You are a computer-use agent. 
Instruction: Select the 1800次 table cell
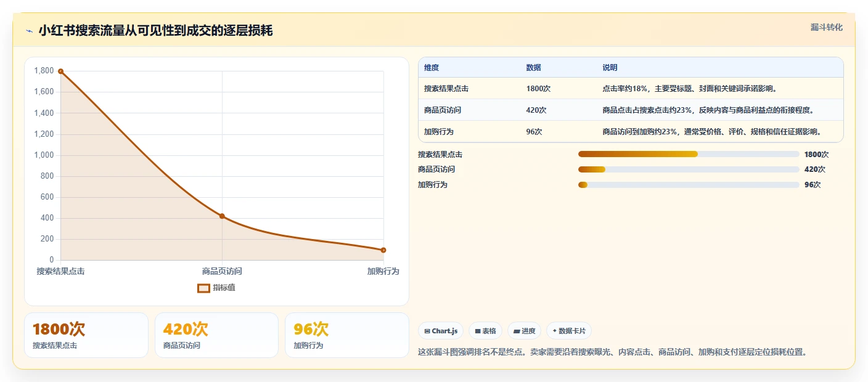tap(538, 89)
